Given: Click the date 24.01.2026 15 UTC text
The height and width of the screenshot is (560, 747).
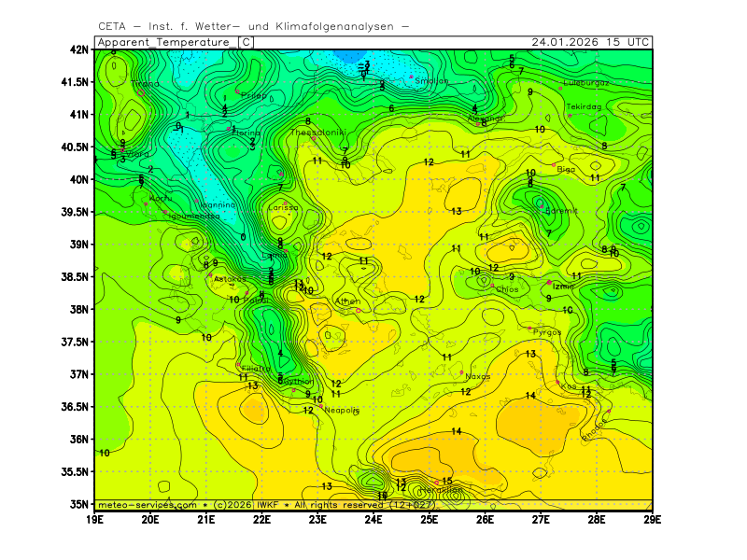Looking at the screenshot, I should point(590,42).
